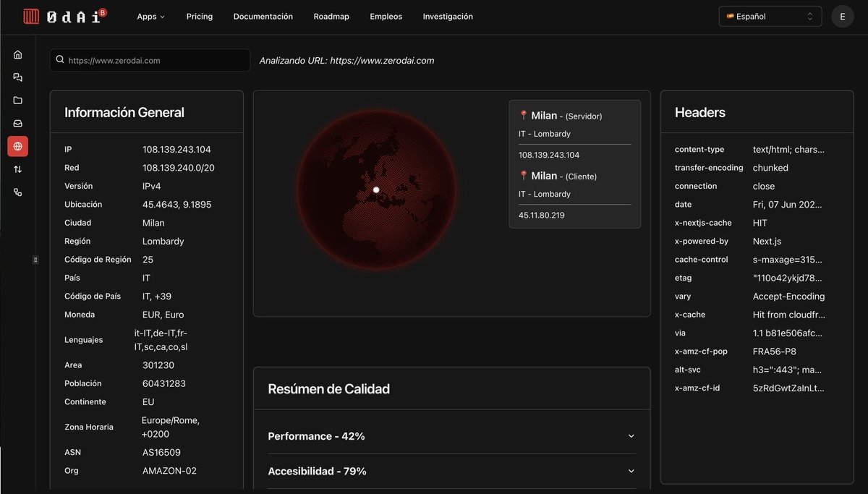Screen dimensions: 868x494
Task: Click the Red value 108.139.240.0/20
Action: 178,168
